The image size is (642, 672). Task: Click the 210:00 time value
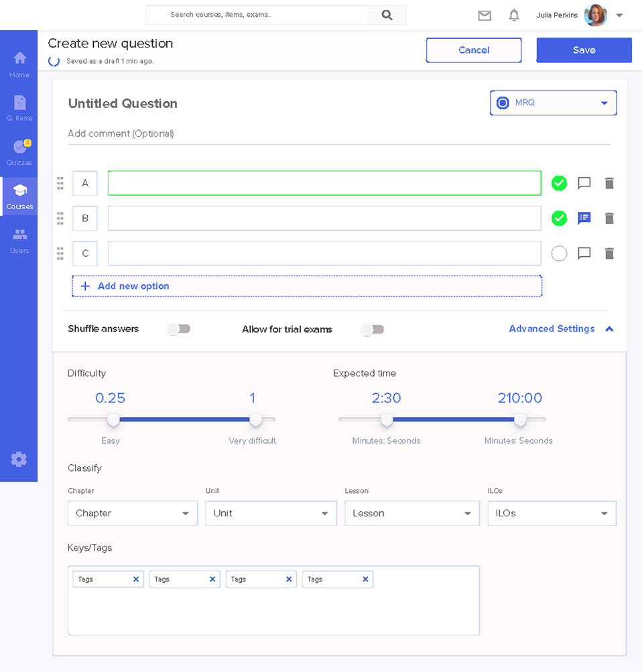(520, 398)
